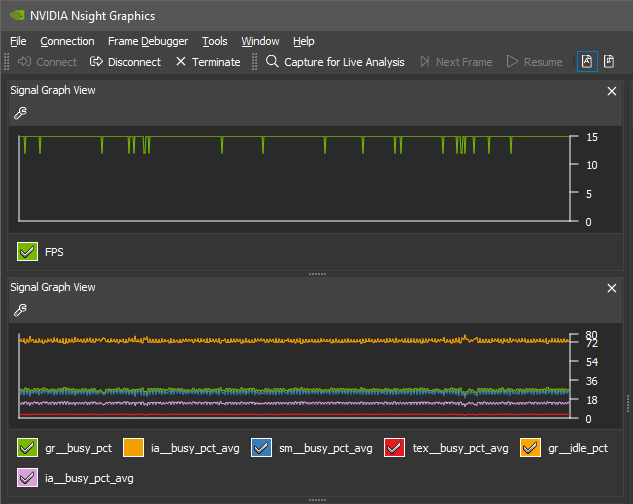Enable the unchecked orange ia__busy_pct_avg checkbox
Viewport: 633px width, 504px height.
(x=133, y=448)
